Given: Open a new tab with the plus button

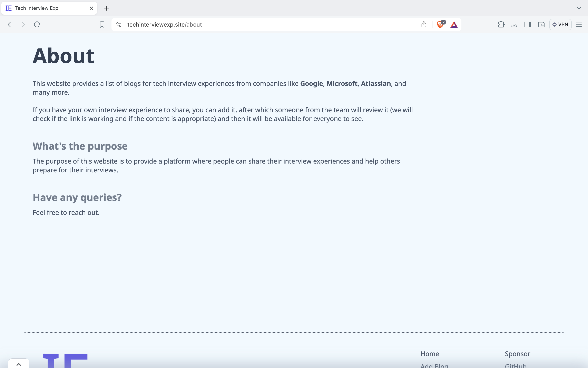Looking at the screenshot, I should (x=106, y=8).
